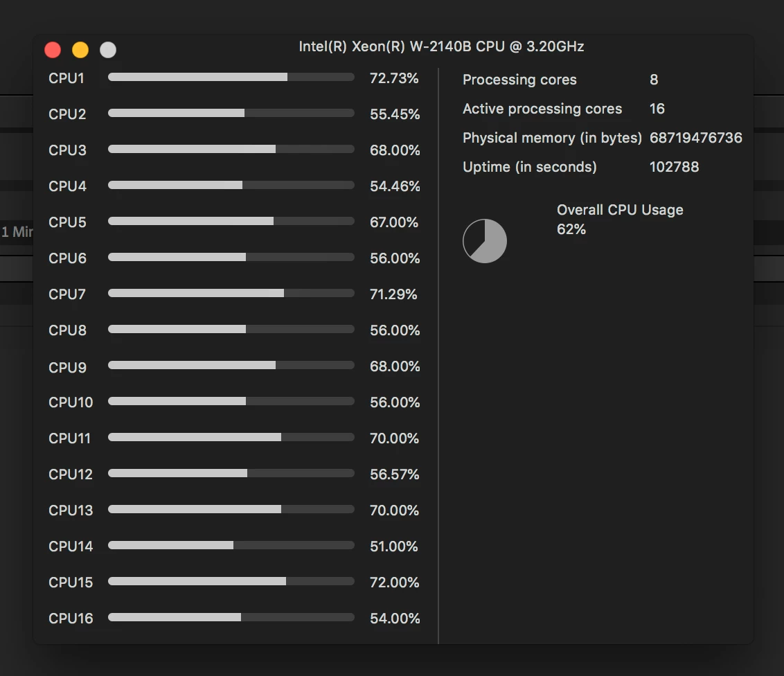The height and width of the screenshot is (676, 784).
Task: Click the 51.00% value for CPU14
Action: [394, 546]
